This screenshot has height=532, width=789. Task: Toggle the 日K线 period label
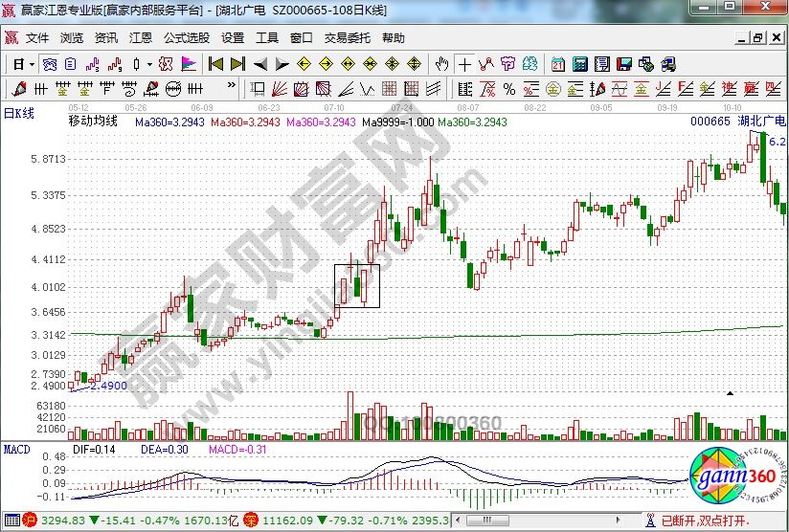pos(19,113)
